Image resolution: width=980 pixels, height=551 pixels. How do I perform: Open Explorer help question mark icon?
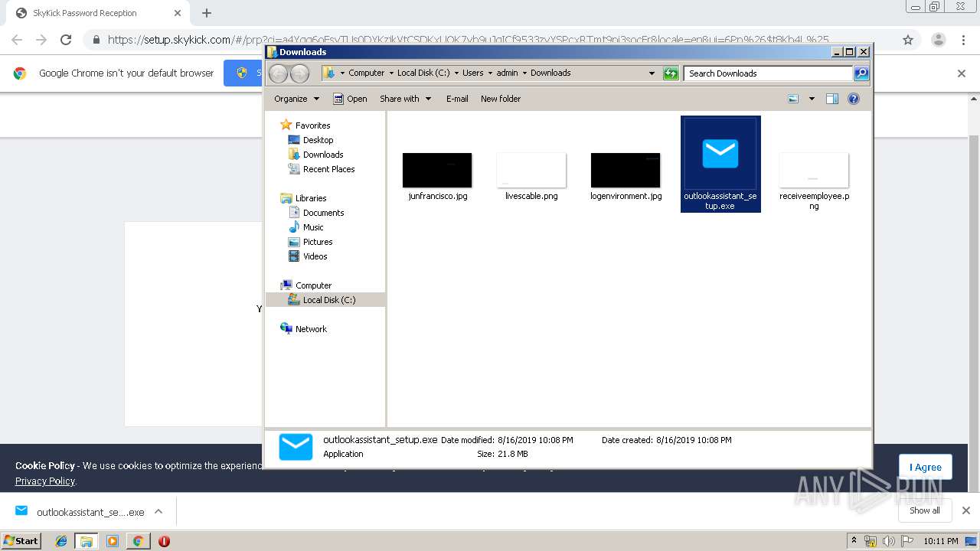pos(854,99)
